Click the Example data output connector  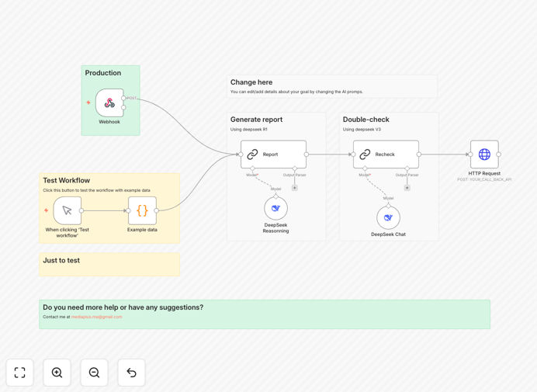[157, 210]
